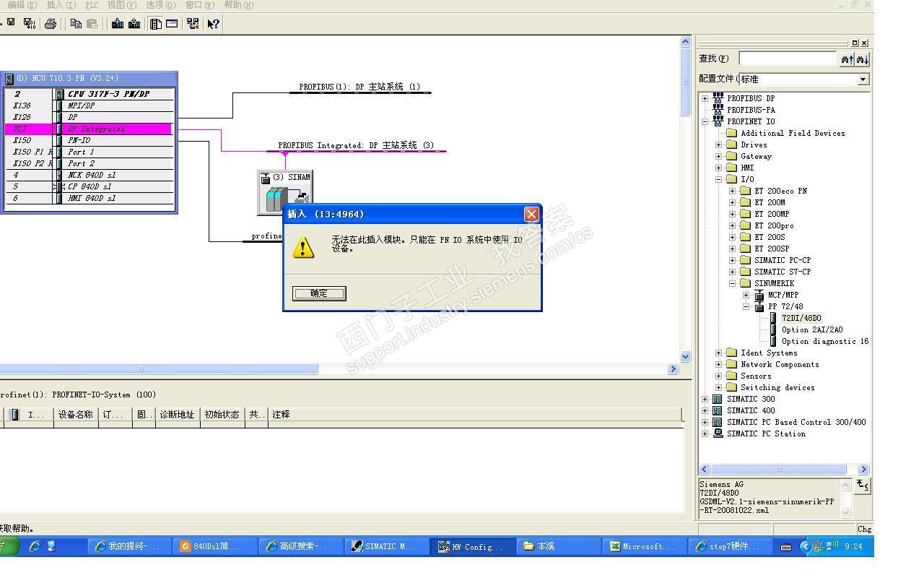Toggle the hardware catalog toolbar icon
924x578 pixels.
156,23
